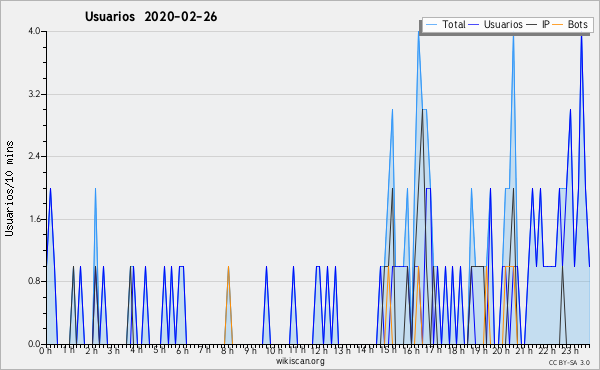Click the Usuarios peak of 4.0 after 23 h
The image size is (600, 370).
[582, 35]
